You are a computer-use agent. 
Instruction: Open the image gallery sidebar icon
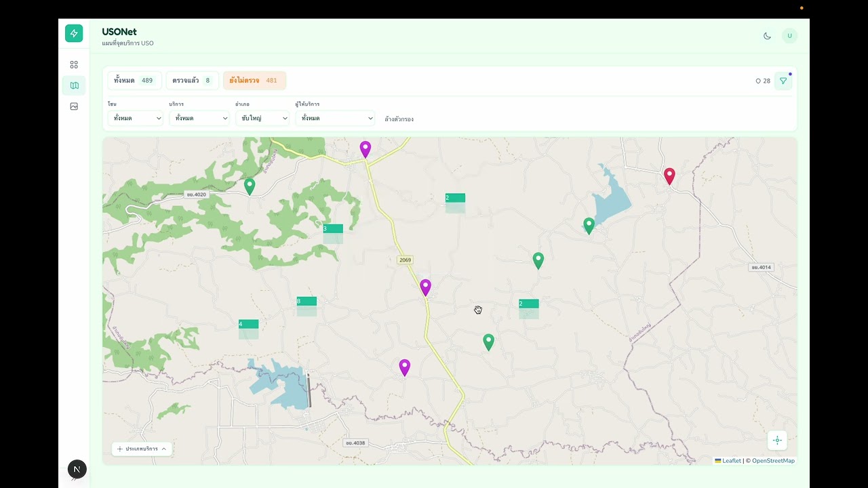coord(74,106)
